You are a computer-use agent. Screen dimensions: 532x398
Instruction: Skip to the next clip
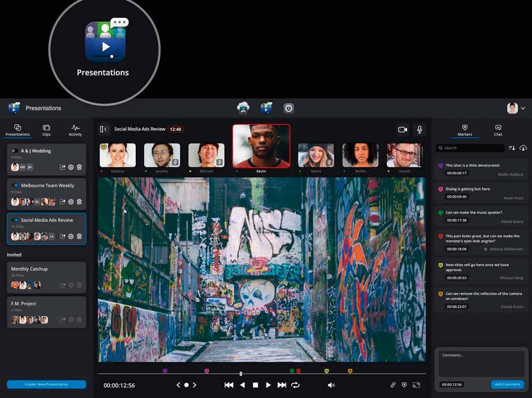pos(281,385)
